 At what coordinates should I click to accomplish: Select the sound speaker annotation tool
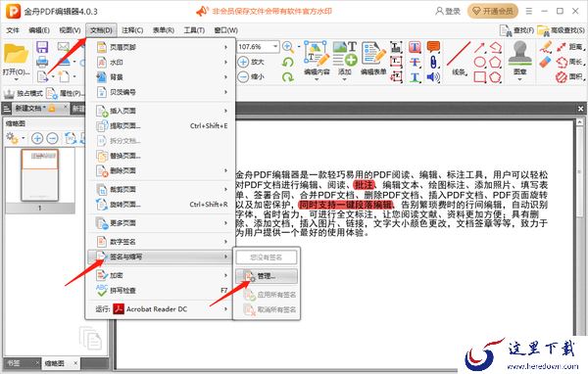433,77
